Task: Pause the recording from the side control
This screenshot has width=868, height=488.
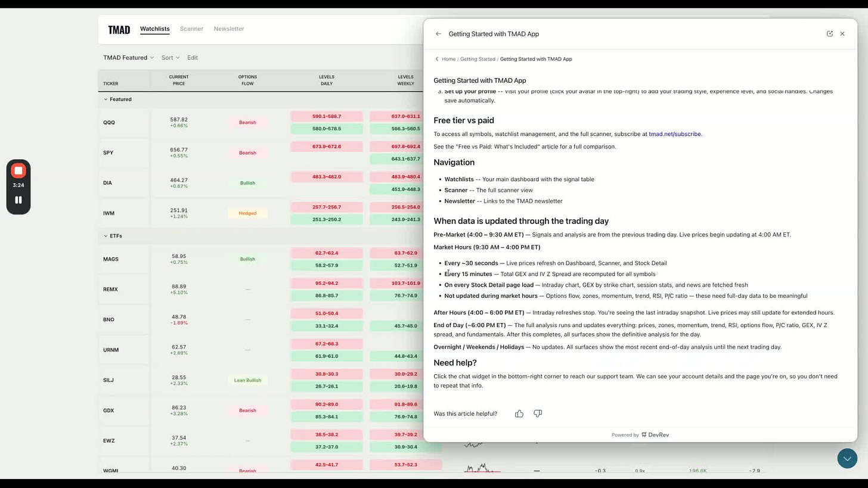Action: (x=18, y=200)
